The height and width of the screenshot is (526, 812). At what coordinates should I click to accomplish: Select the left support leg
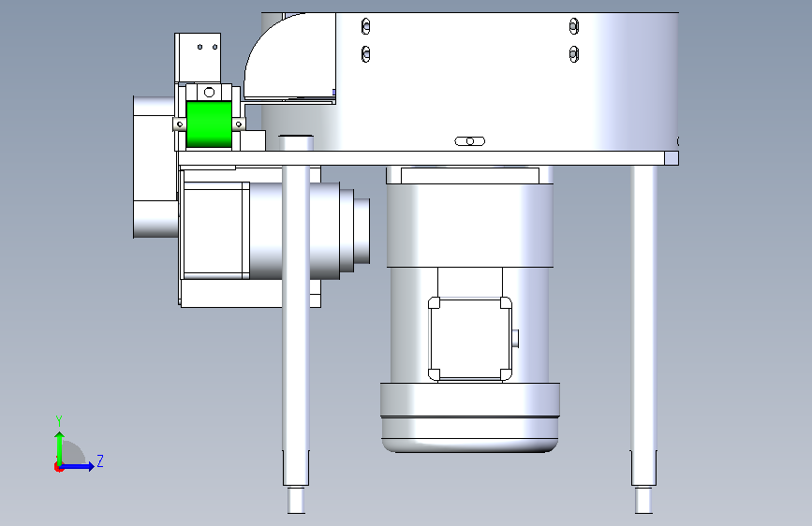click(296, 325)
